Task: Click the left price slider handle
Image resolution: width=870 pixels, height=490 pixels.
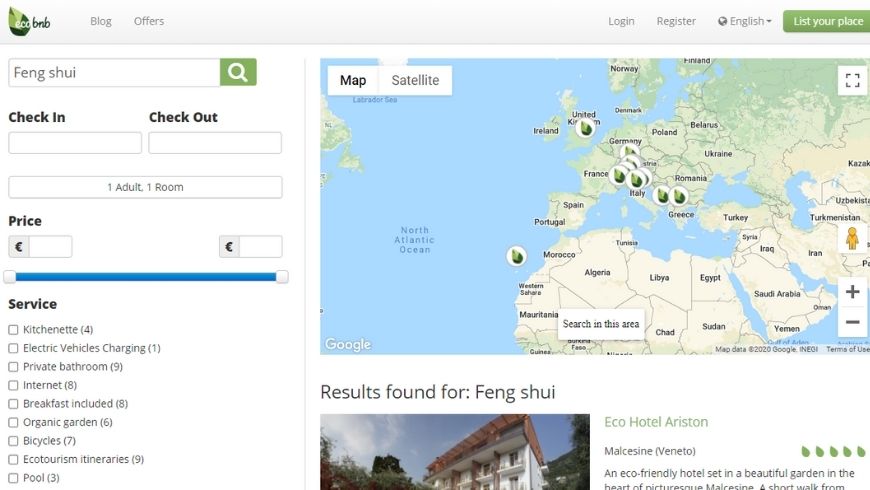Action: pos(9,277)
